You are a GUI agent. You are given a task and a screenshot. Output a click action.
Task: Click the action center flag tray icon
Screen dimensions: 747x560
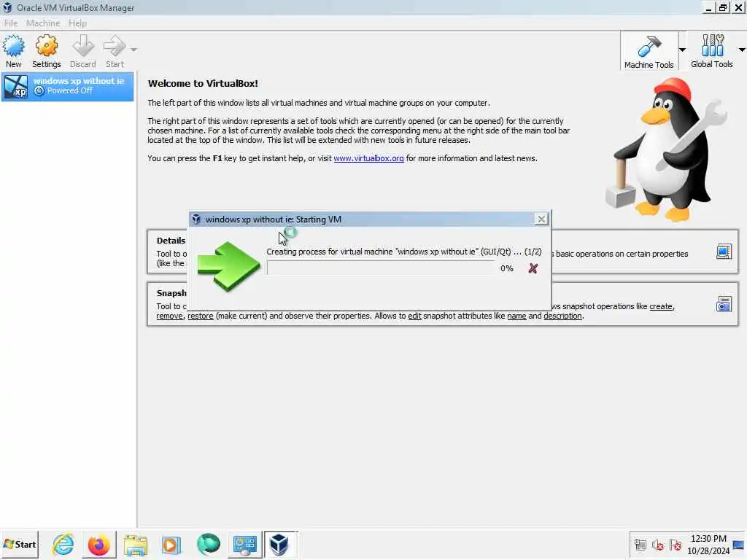click(x=675, y=544)
